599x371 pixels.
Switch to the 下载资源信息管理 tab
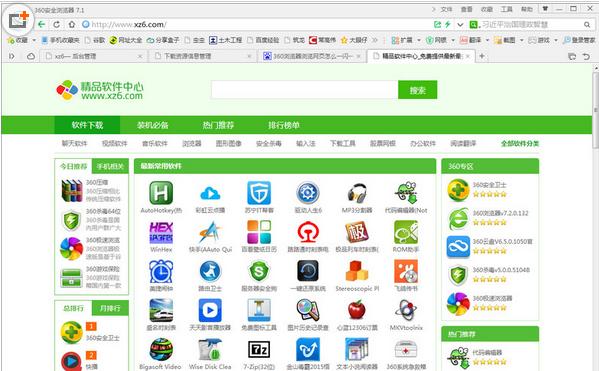point(202,56)
